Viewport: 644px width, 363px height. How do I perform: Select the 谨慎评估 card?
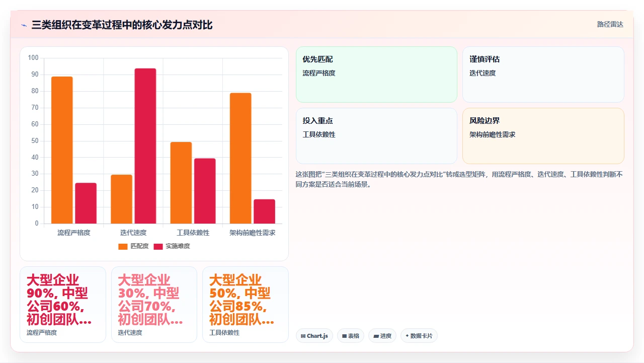[x=543, y=75]
